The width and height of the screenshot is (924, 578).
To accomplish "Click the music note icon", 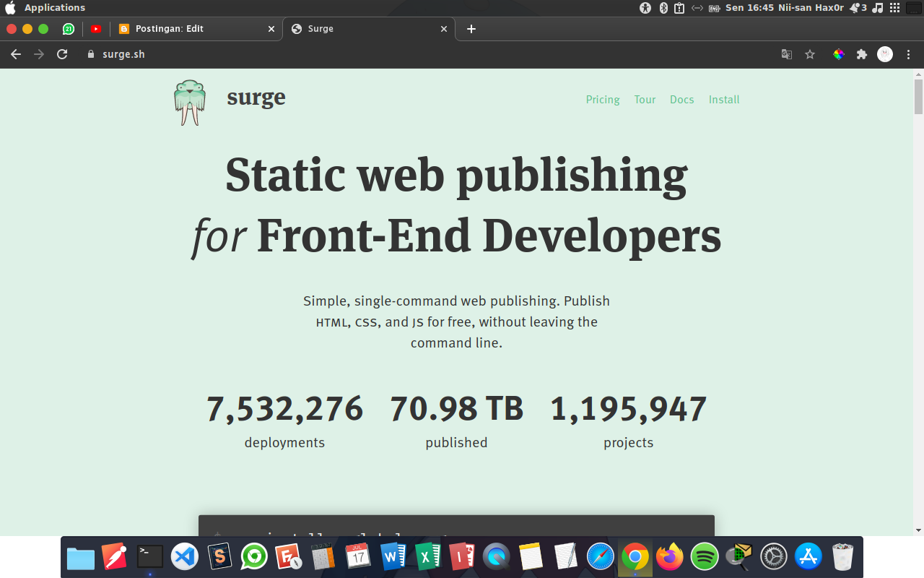I will [x=878, y=8].
